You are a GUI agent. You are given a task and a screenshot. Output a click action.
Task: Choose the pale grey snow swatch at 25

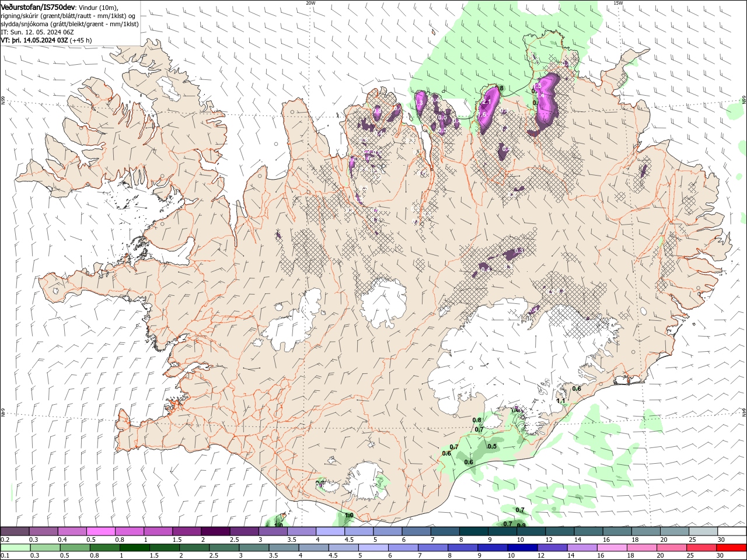[703, 531]
